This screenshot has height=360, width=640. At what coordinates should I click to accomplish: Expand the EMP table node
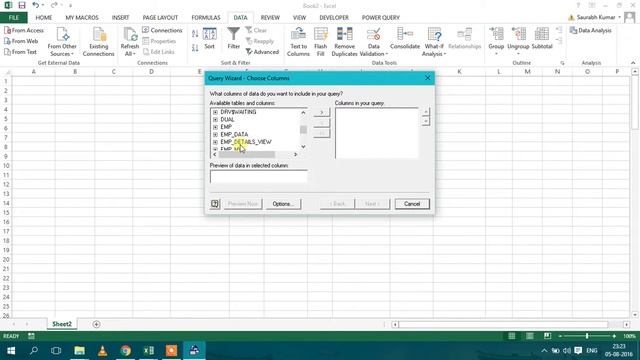click(x=215, y=127)
